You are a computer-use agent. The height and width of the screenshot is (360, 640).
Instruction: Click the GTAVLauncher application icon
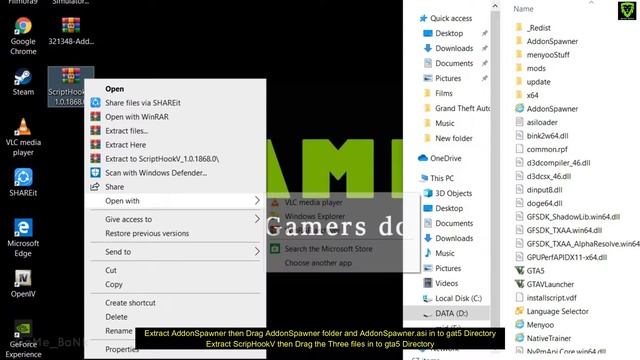click(x=519, y=284)
